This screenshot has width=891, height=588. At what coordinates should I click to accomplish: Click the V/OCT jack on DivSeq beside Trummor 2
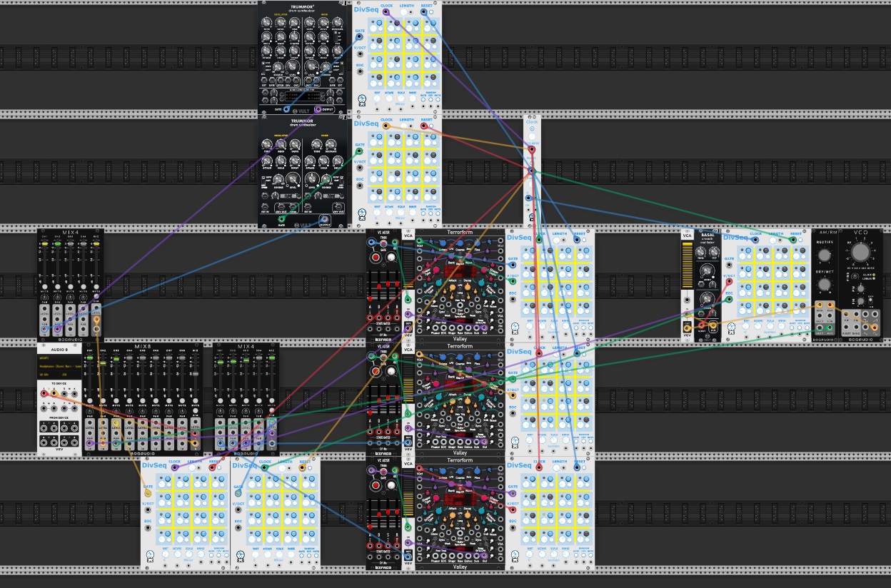point(361,54)
